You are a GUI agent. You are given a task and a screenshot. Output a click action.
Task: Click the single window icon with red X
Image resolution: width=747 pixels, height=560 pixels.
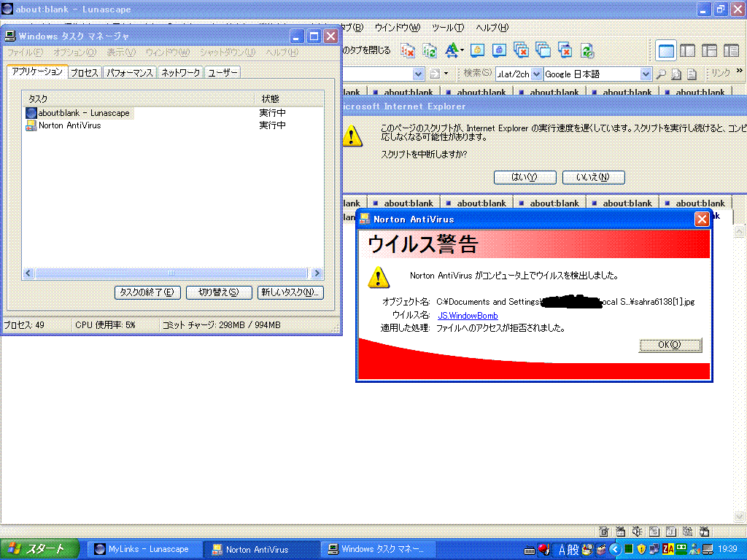[x=565, y=50]
